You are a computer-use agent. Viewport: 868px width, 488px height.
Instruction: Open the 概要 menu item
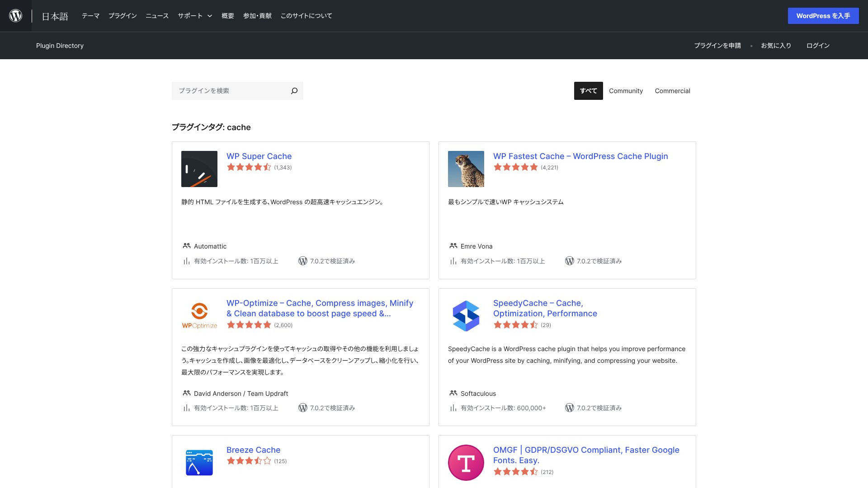point(228,16)
